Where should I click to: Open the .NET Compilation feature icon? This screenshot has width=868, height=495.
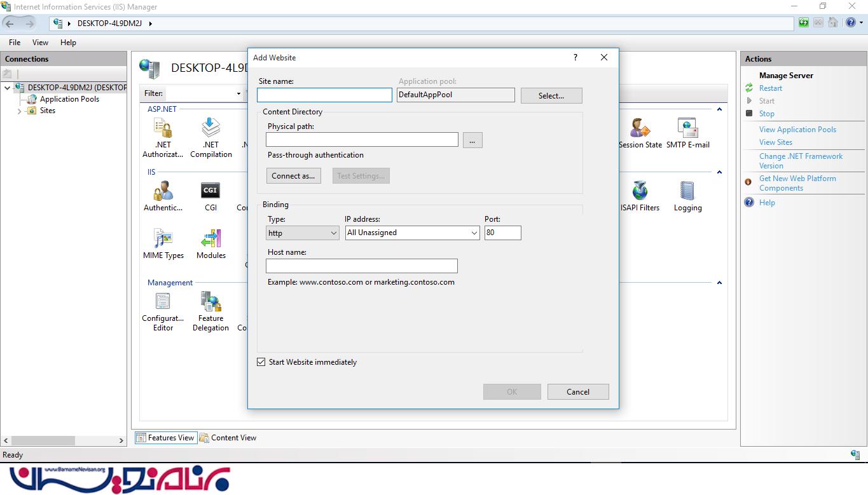(x=210, y=129)
